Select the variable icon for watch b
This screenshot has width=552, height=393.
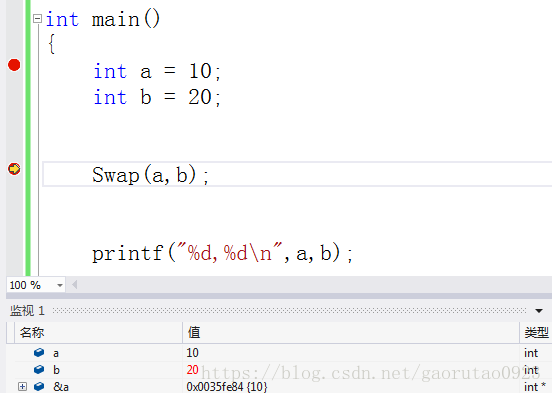[x=39, y=369]
